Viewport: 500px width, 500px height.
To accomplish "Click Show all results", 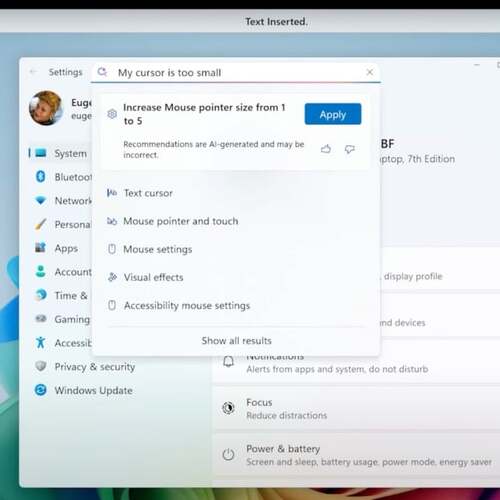I will [236, 341].
